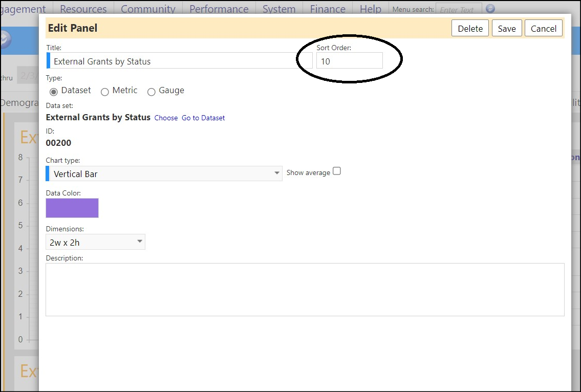Select the Metric type radio button

[105, 92]
